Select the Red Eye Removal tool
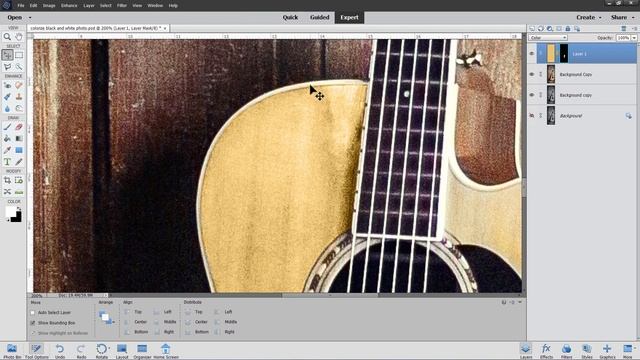 pyautogui.click(x=7, y=85)
